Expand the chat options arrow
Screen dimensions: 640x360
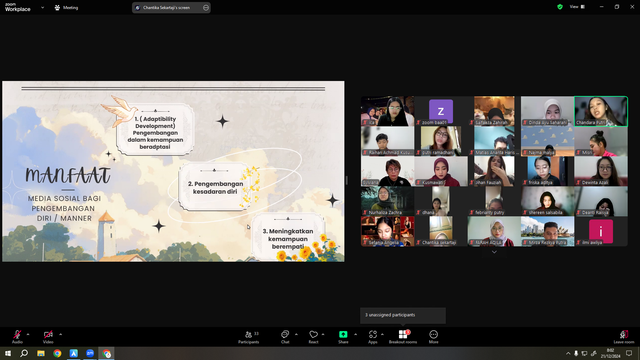(x=296, y=334)
